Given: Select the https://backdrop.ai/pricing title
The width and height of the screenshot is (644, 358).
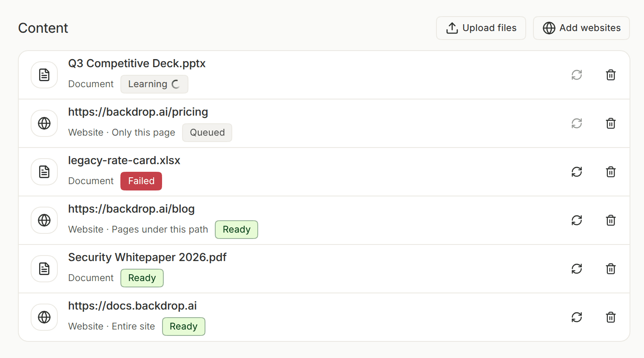Looking at the screenshot, I should pos(138,112).
